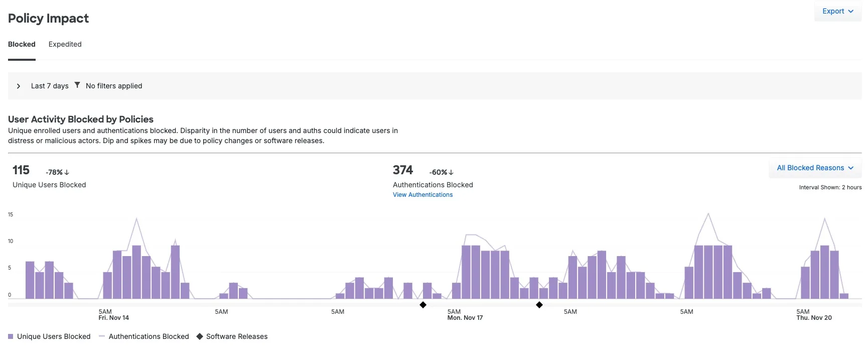Toggle Unique Users Blocked legend series
This screenshot has width=868, height=355.
point(54,336)
